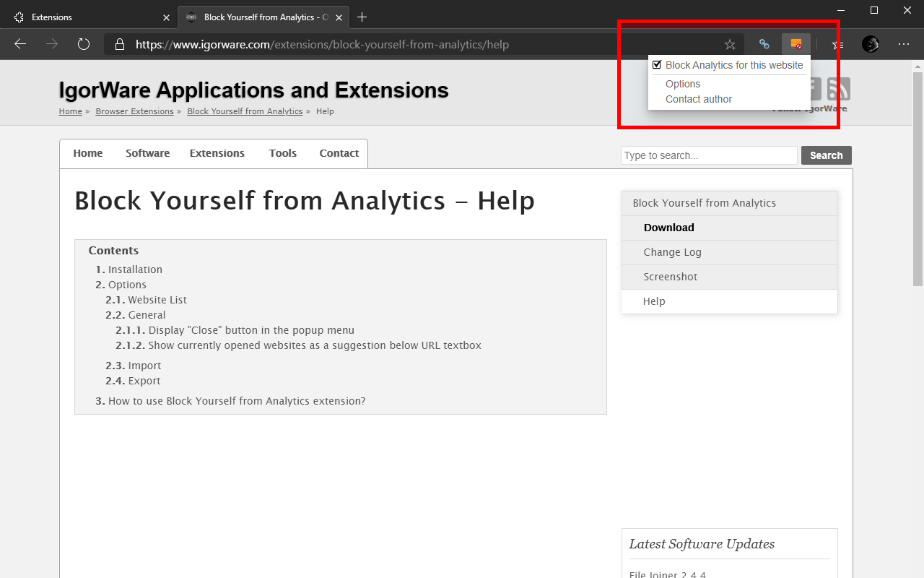Follow the Browser Extensions breadcrumb link
The width and height of the screenshot is (924, 578).
coord(135,111)
